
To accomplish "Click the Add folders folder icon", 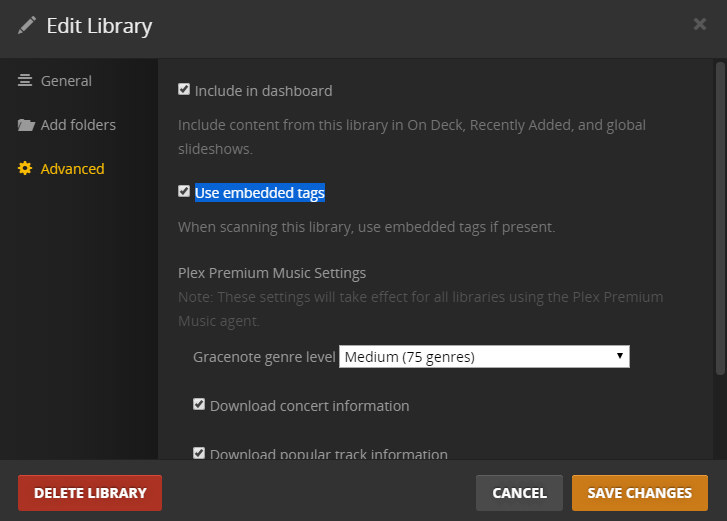I will pyautogui.click(x=25, y=125).
